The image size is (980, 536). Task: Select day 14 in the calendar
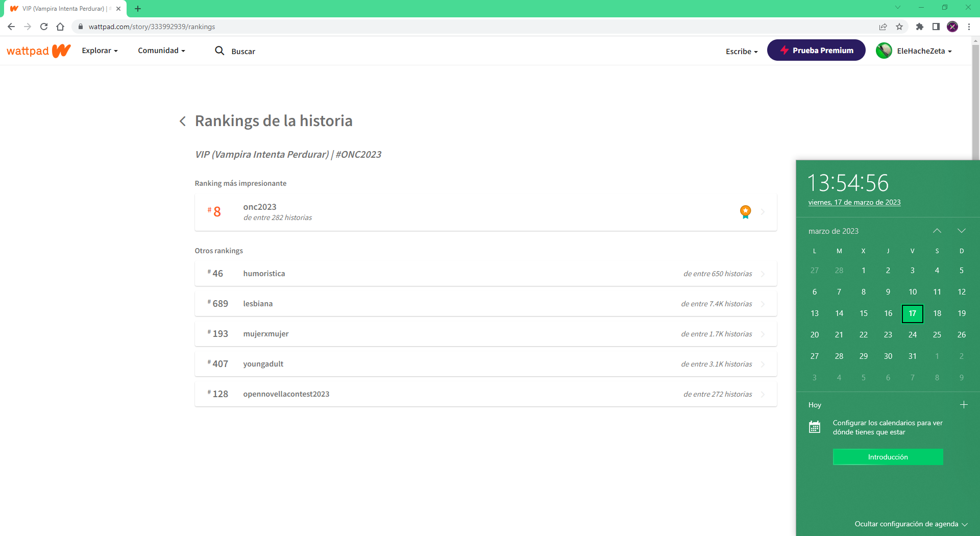(839, 313)
